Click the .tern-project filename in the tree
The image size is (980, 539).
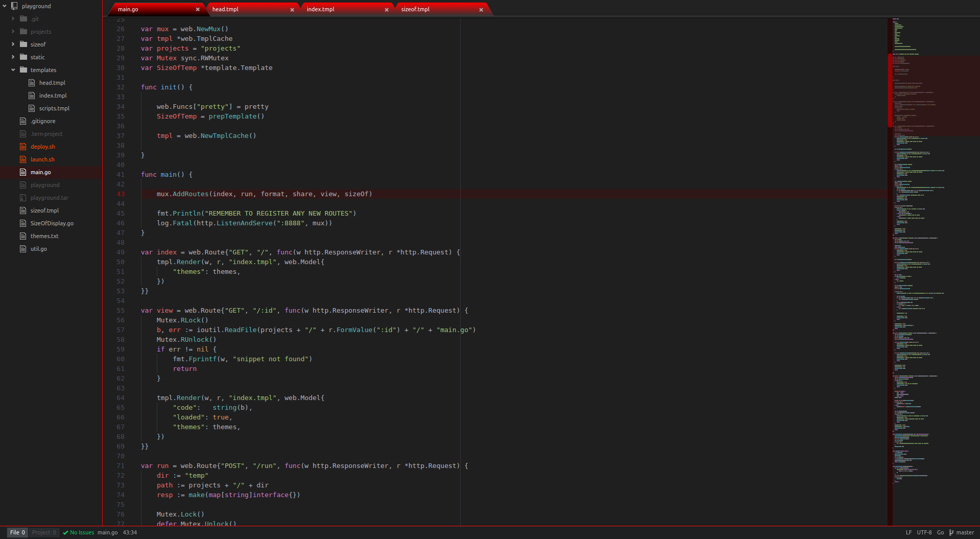pos(46,134)
